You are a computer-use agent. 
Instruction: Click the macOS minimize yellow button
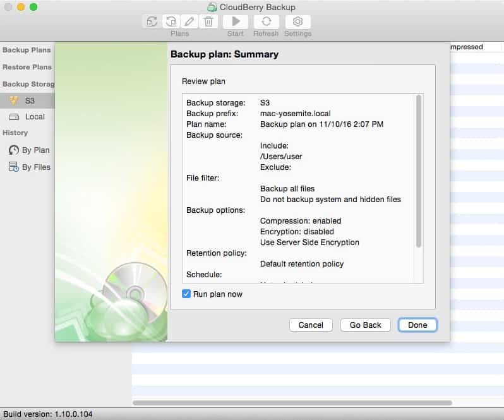point(21,7)
